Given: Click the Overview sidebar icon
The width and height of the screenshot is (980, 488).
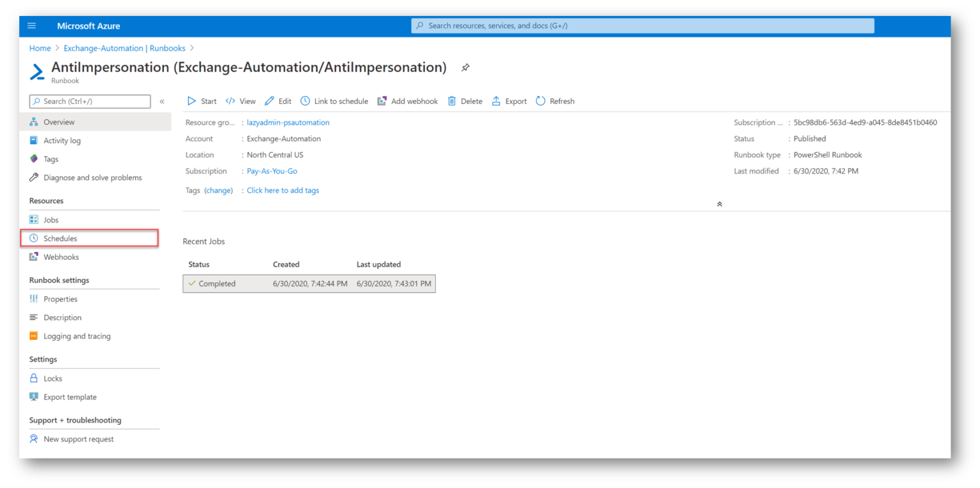Looking at the screenshot, I should pos(34,122).
